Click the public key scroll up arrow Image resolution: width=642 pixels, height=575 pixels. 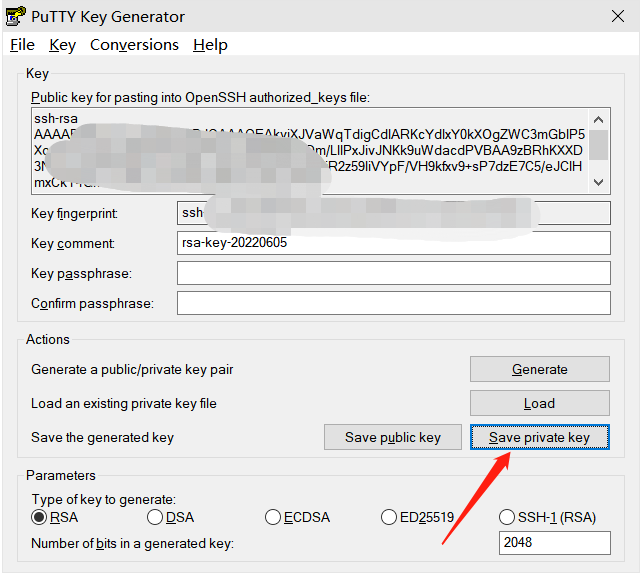598,120
